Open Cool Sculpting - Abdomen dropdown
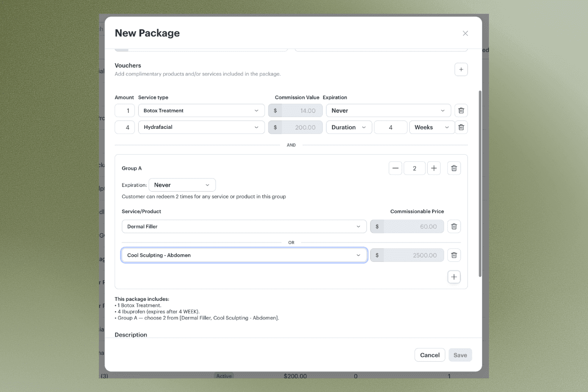The width and height of the screenshot is (588, 392). coord(244,255)
